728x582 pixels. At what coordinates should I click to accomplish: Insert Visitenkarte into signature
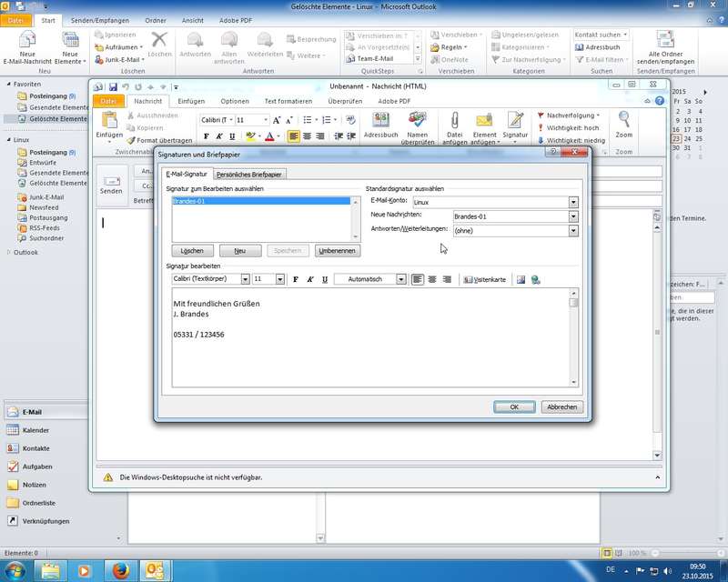pyautogui.click(x=485, y=279)
